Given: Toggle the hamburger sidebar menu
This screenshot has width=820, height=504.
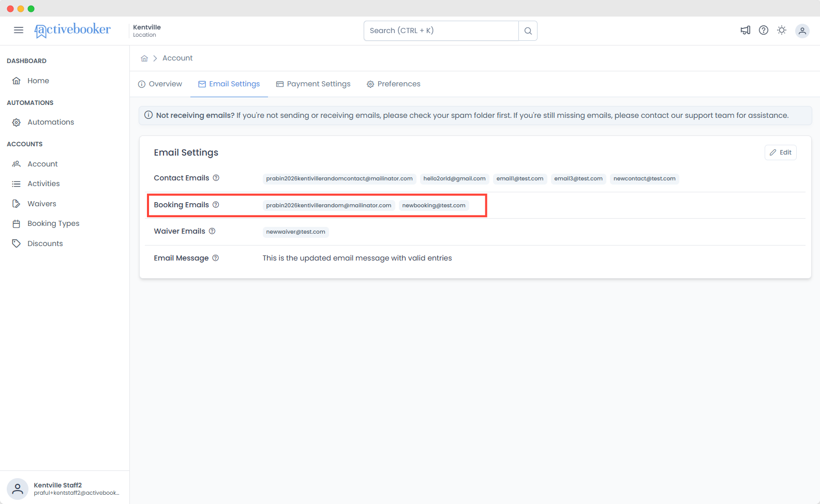Looking at the screenshot, I should 19,30.
